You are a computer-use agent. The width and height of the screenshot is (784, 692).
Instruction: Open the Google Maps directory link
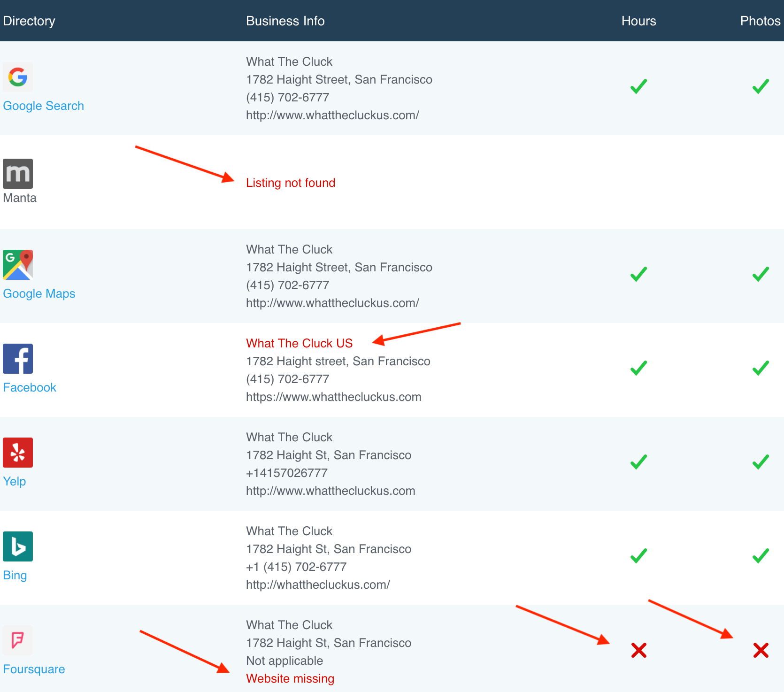(39, 294)
